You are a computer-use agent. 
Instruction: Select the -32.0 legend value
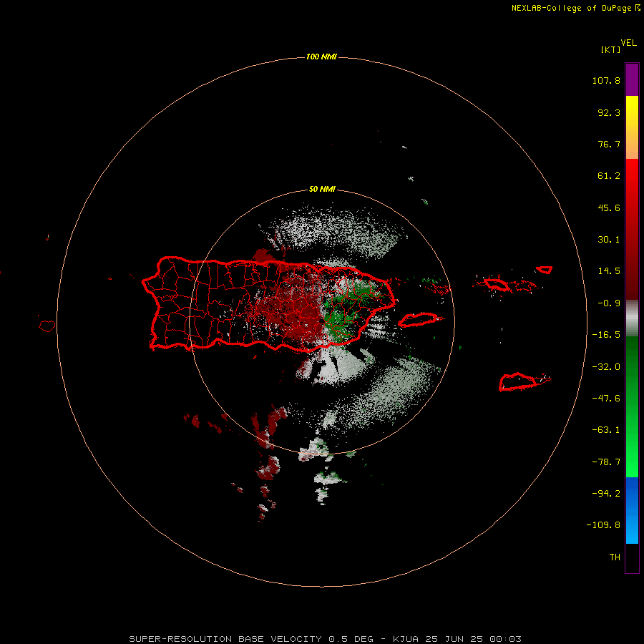[606, 367]
